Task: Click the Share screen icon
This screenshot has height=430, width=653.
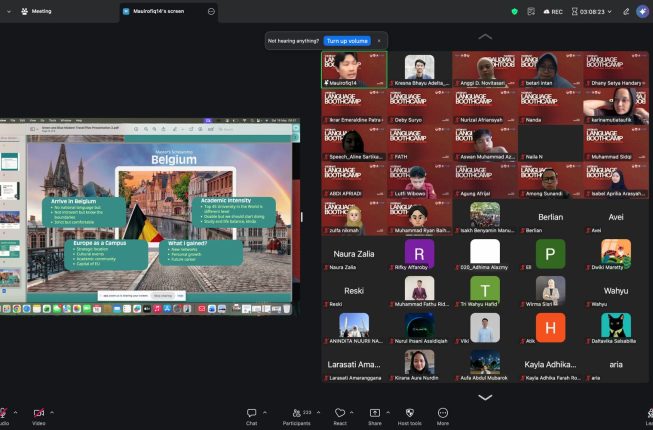Action: [374, 416]
